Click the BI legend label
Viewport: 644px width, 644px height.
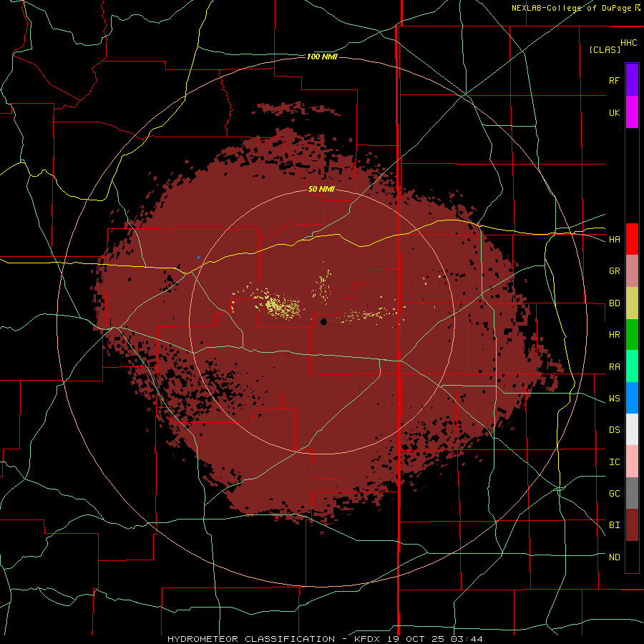pyautogui.click(x=614, y=525)
